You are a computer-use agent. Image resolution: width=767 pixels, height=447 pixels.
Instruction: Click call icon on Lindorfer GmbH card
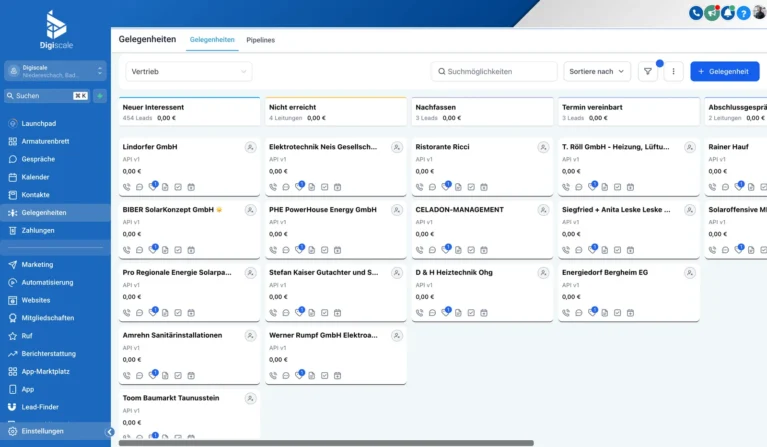pyautogui.click(x=127, y=187)
